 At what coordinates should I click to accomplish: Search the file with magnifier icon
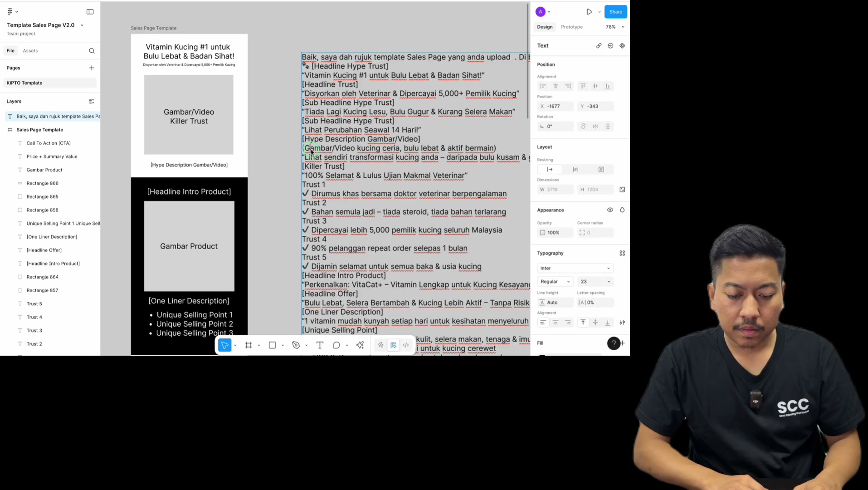point(92,51)
